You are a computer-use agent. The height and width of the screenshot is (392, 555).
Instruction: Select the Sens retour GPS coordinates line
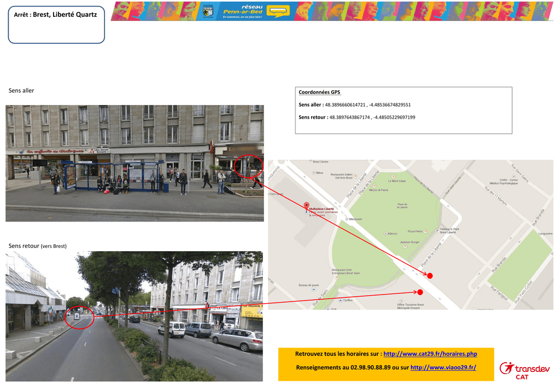point(357,117)
